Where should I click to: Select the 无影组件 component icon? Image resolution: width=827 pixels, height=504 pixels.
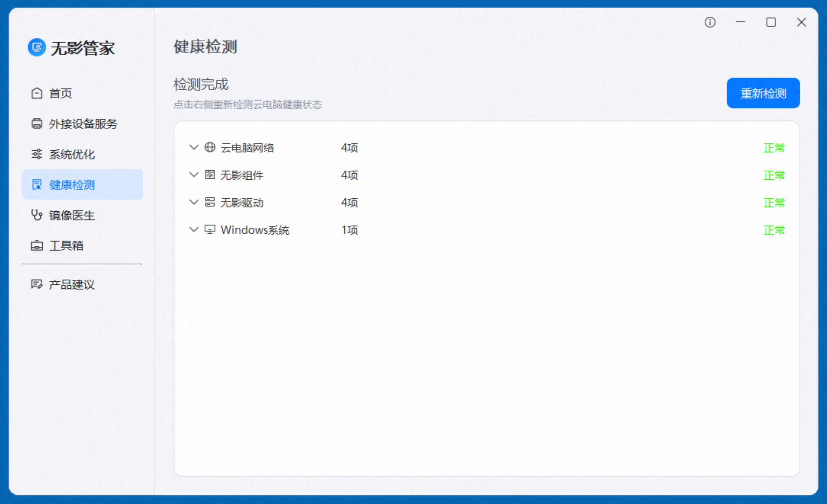[210, 175]
